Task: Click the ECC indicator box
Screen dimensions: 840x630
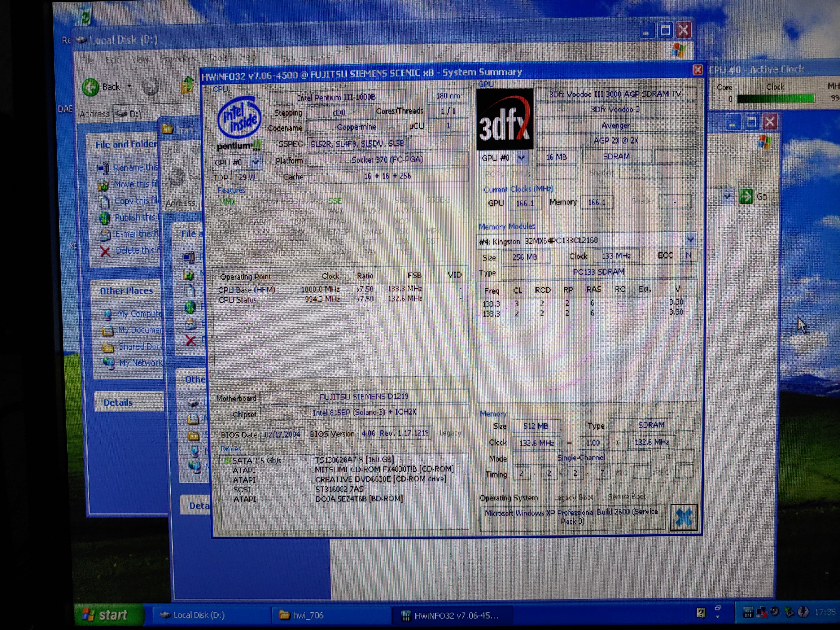Action: pos(688,255)
